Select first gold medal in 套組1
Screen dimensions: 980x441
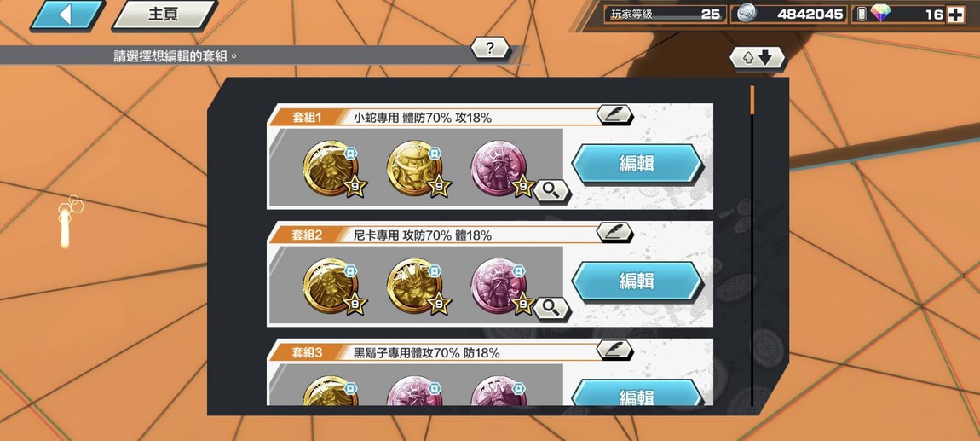[x=331, y=169]
